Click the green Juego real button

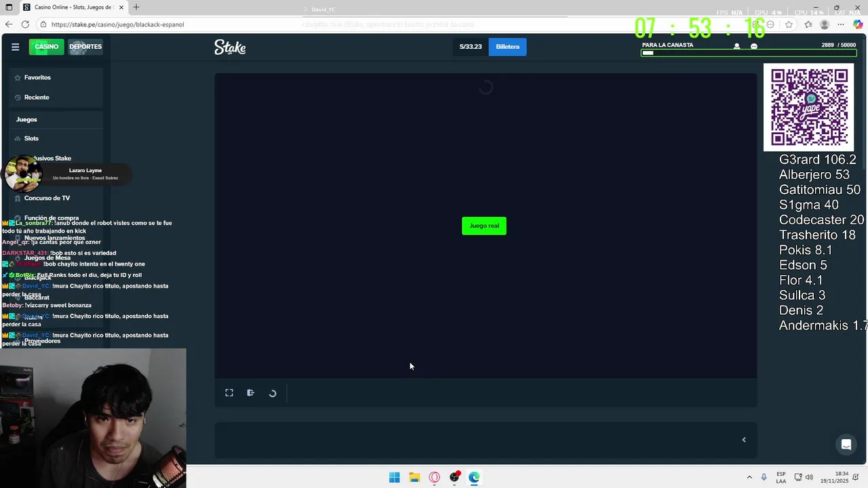point(484,226)
